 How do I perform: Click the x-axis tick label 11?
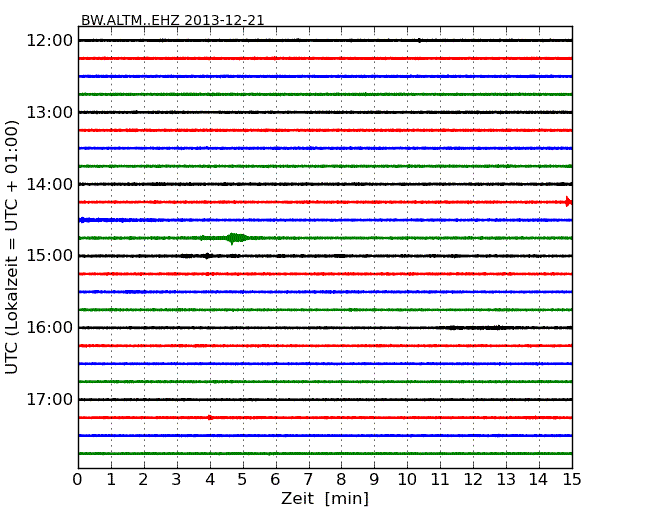click(440, 480)
